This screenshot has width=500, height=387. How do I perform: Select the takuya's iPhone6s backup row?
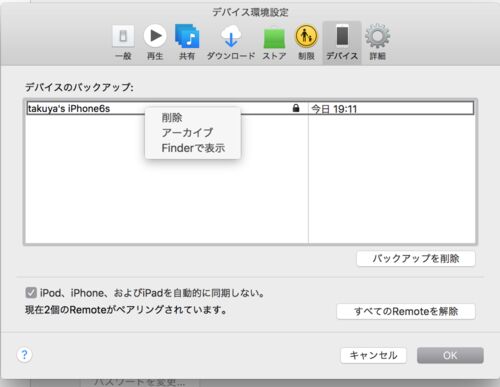click(250, 108)
